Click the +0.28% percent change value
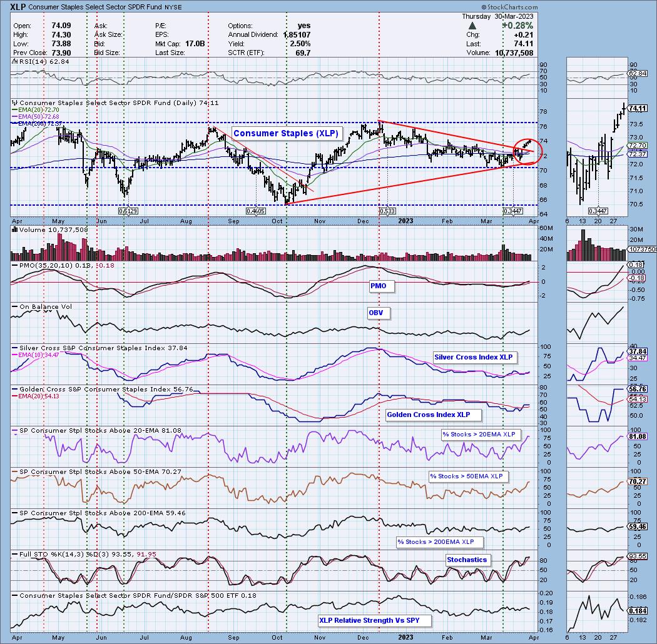Screen dimensions: 657x644 click(517, 26)
